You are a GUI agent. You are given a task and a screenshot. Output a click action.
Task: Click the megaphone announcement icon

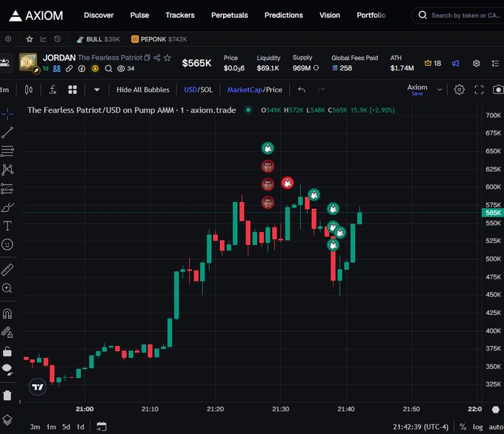click(456, 63)
